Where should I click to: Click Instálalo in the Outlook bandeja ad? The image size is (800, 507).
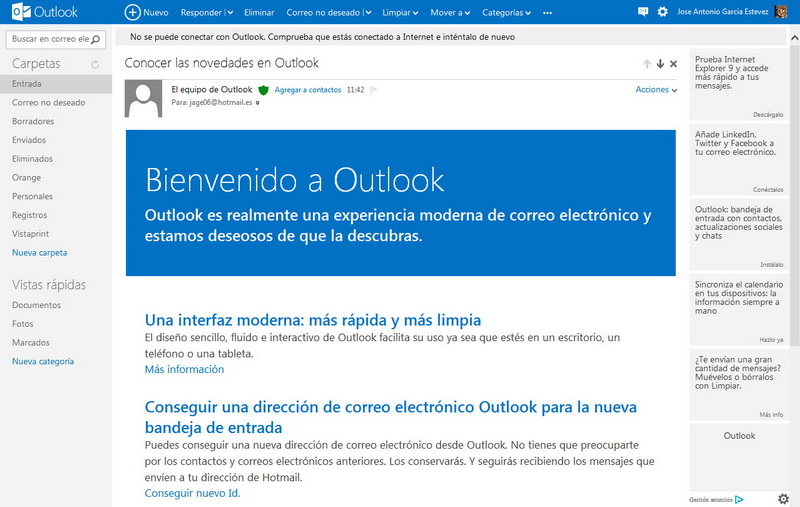coord(771,265)
